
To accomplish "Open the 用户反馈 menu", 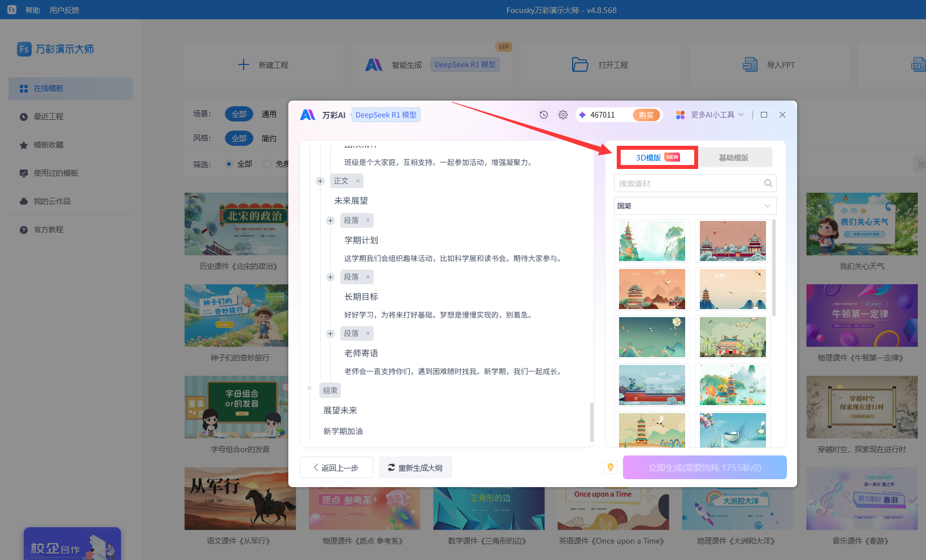I will click(x=64, y=10).
